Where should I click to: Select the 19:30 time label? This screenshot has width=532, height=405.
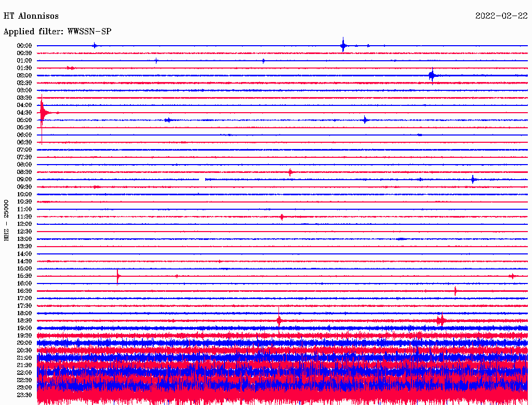pos(24,336)
